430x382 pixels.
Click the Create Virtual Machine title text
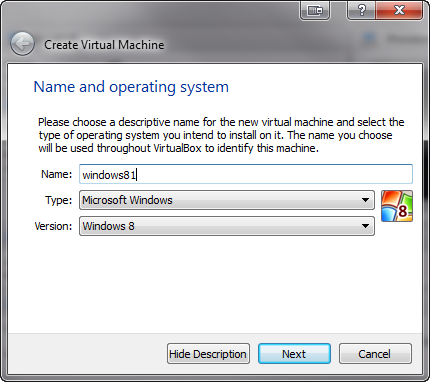coord(104,45)
